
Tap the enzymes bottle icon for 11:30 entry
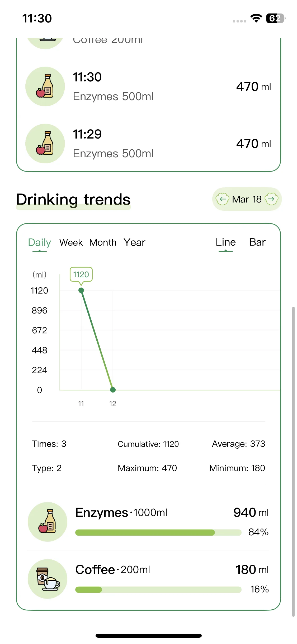45,86
